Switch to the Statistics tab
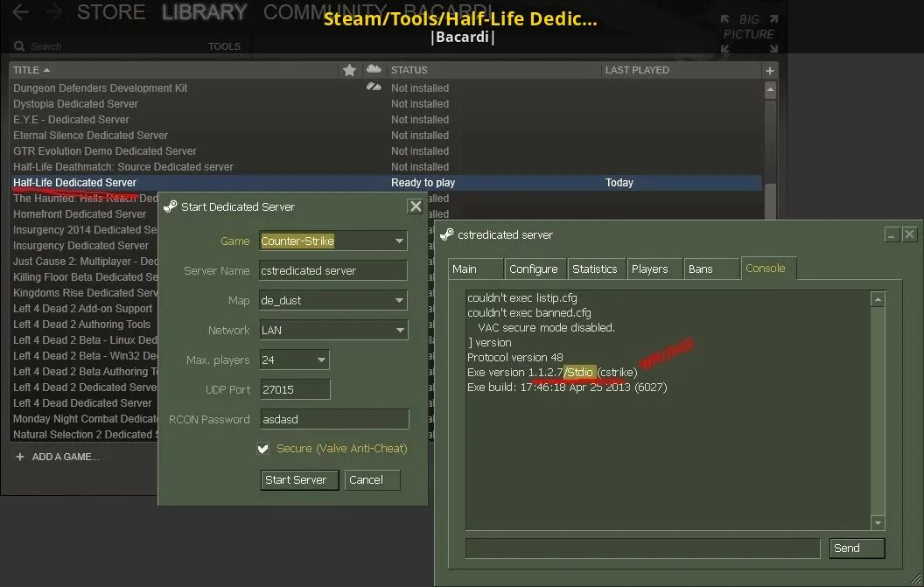The height and width of the screenshot is (587, 924). pos(595,269)
